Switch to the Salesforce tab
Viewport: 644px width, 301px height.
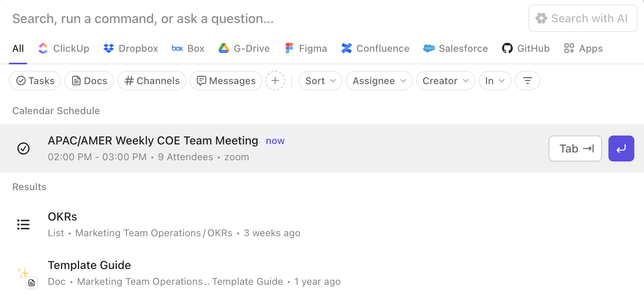tap(455, 49)
